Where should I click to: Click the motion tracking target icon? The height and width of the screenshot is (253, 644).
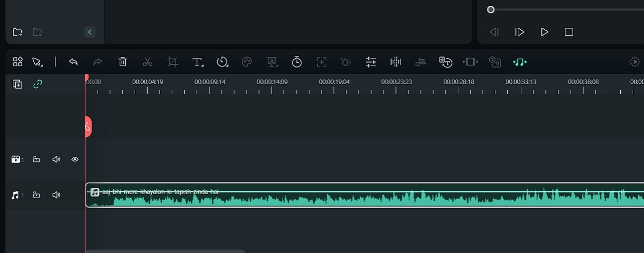(322, 62)
